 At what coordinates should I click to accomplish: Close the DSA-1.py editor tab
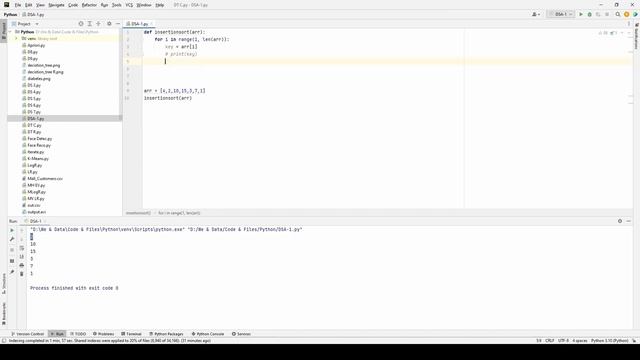point(151,24)
